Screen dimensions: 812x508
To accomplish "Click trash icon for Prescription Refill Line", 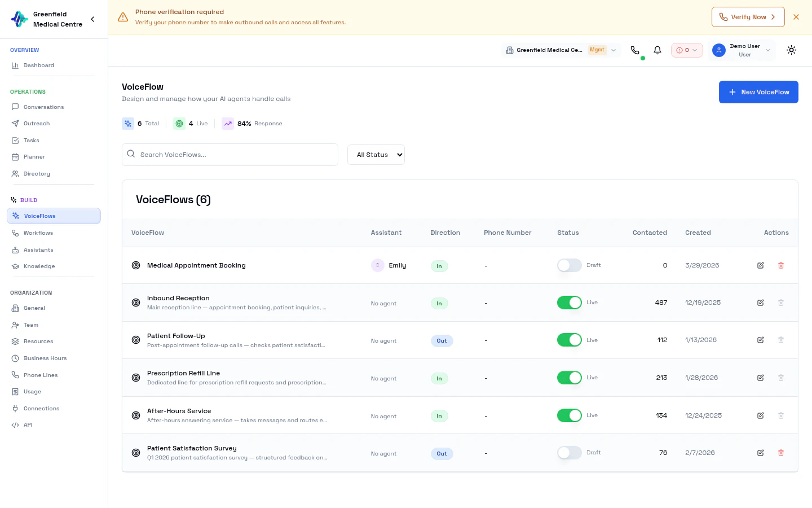I will 781,378.
